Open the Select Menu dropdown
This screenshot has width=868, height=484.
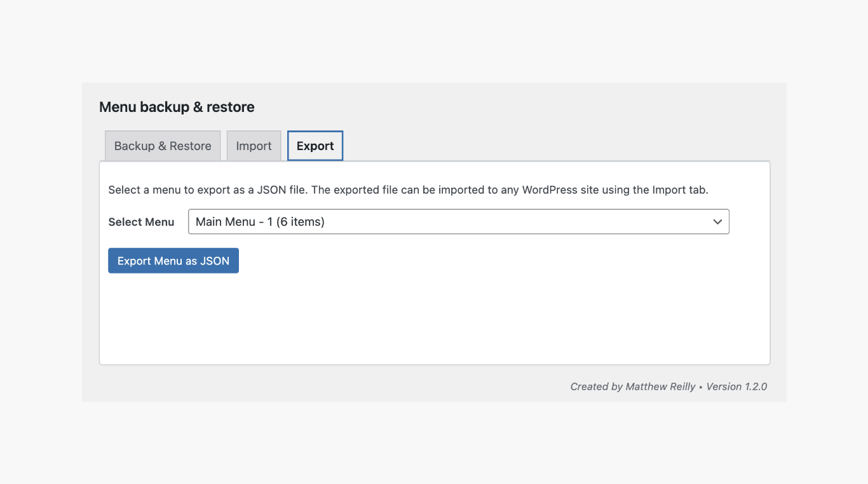pyautogui.click(x=458, y=222)
